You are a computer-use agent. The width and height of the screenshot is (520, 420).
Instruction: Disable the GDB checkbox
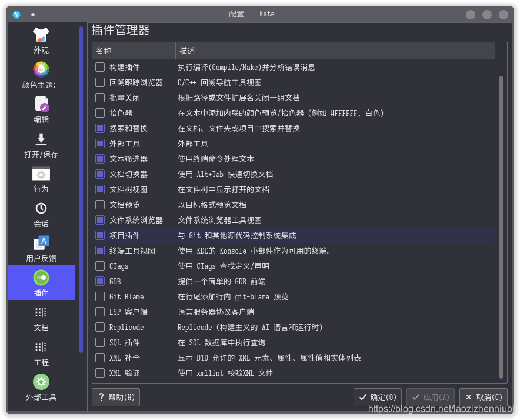pos(100,281)
